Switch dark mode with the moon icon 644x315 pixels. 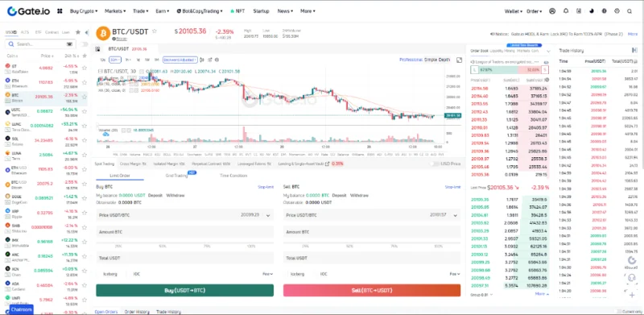pos(592,11)
